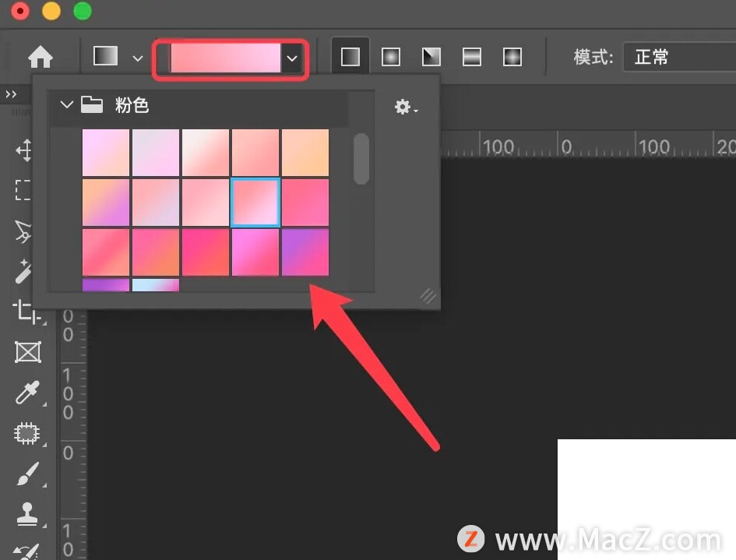Select the Diamond Gradient style

point(512,57)
